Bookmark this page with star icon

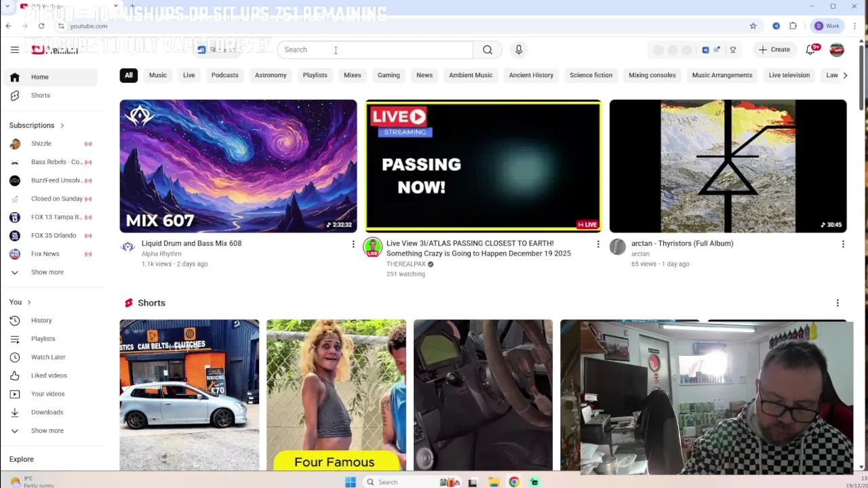click(753, 26)
